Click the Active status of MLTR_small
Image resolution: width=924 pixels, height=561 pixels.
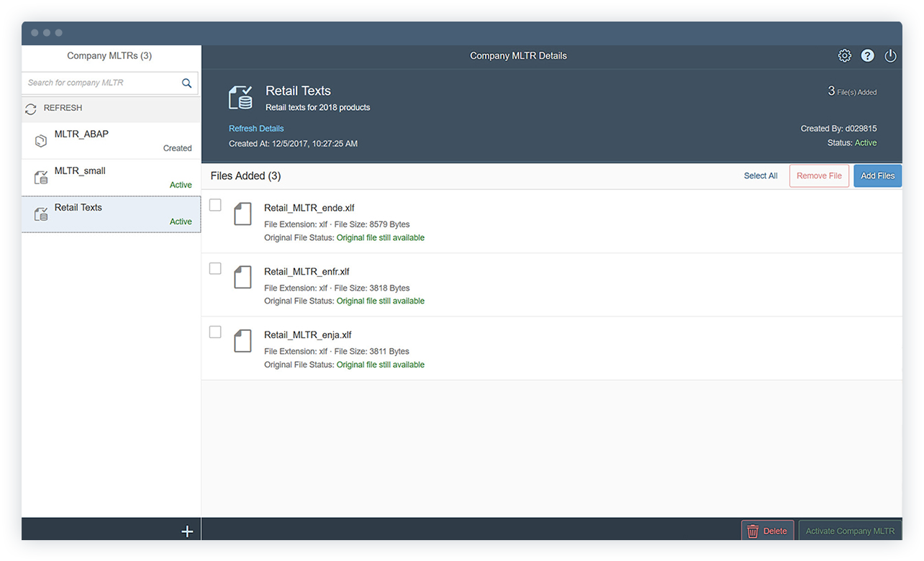click(181, 185)
